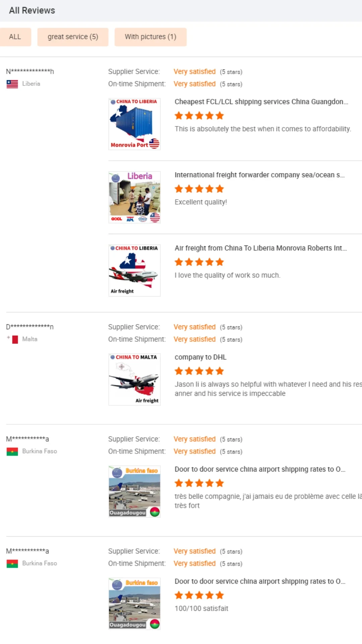Open Liberia warehouse product thumbnail
Viewport: 362px width, 644px height.
click(x=134, y=197)
